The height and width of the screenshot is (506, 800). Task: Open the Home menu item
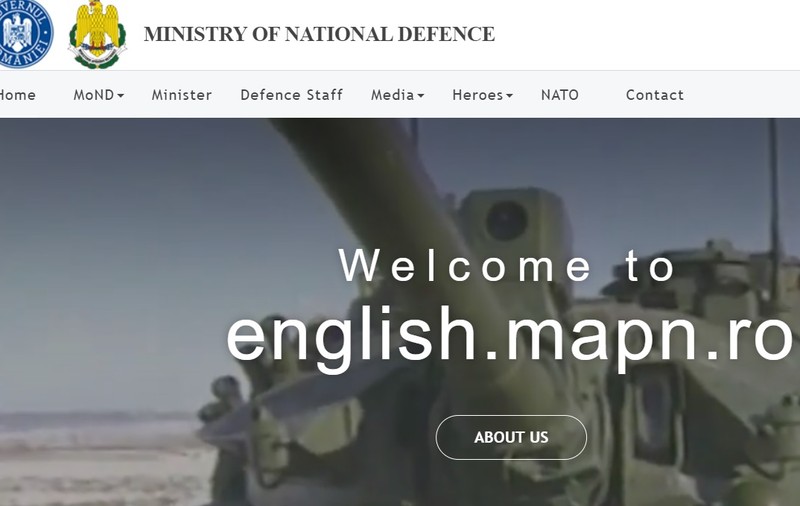coord(17,95)
